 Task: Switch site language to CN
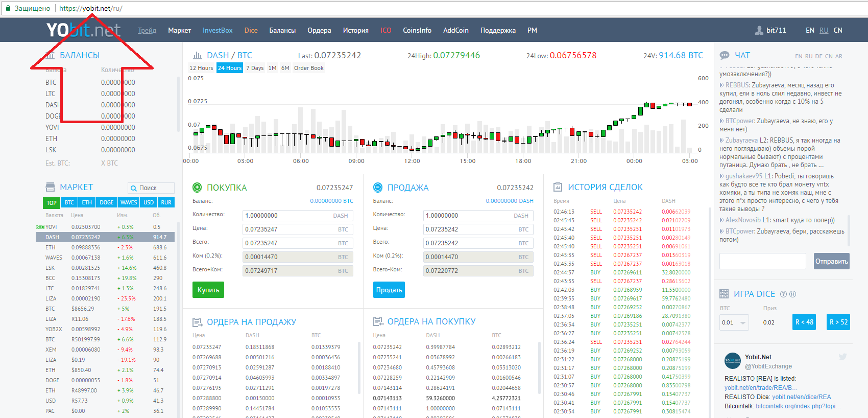(838, 30)
